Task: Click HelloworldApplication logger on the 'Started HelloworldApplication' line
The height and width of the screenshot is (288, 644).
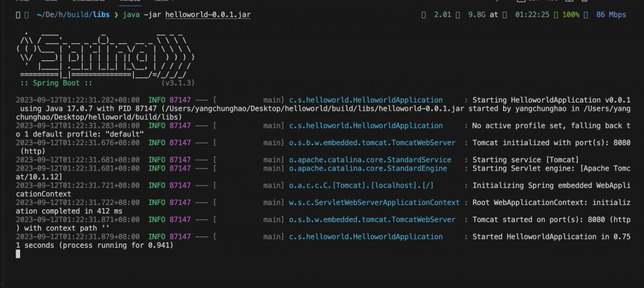Action: (x=366, y=236)
